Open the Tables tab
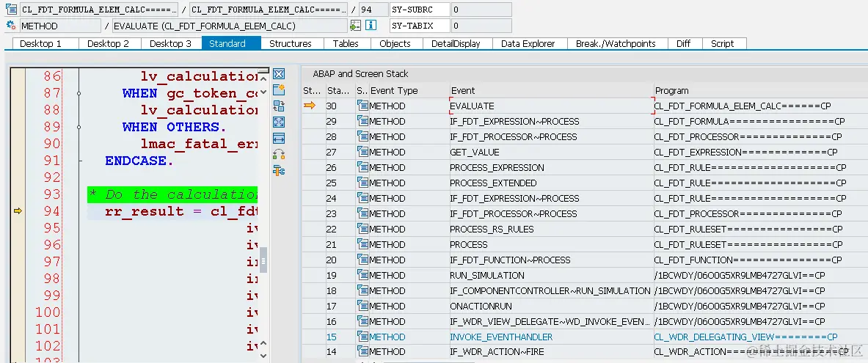Viewport: 868px width, 363px height. [x=346, y=44]
